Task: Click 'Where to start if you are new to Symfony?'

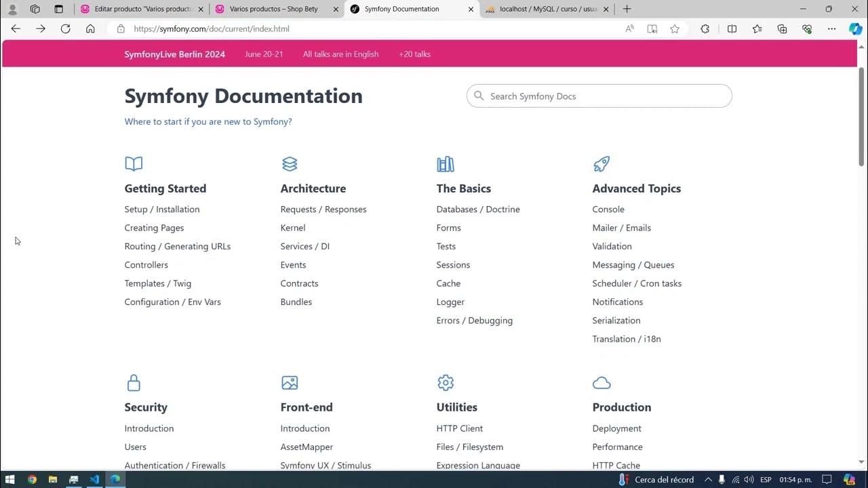Action: point(208,121)
